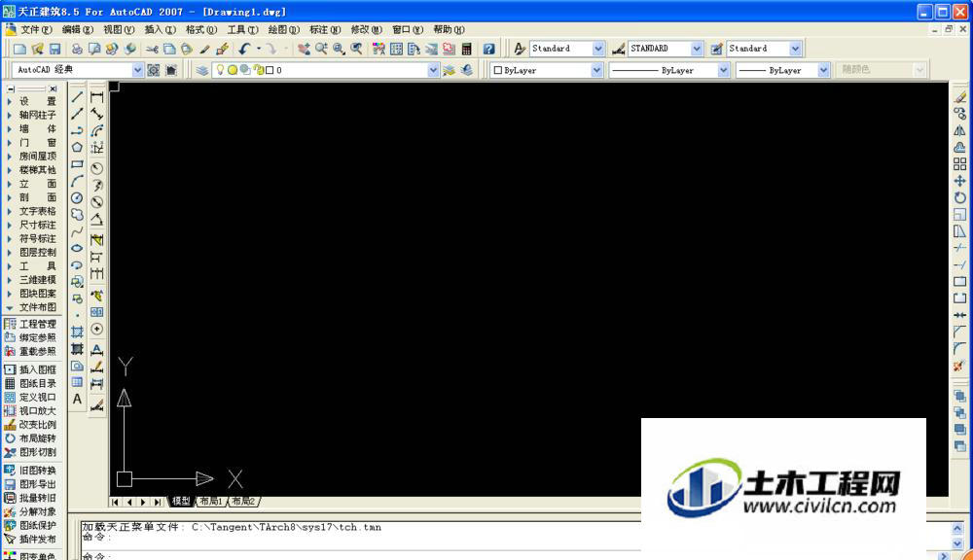Switch to the 模型 tab
The image size is (973, 560).
click(x=181, y=501)
